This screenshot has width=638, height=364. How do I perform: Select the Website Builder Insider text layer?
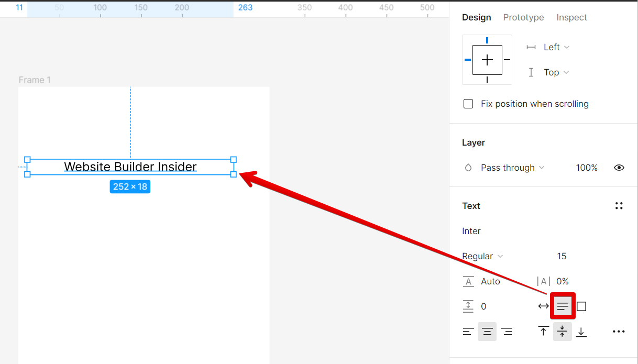(x=130, y=167)
